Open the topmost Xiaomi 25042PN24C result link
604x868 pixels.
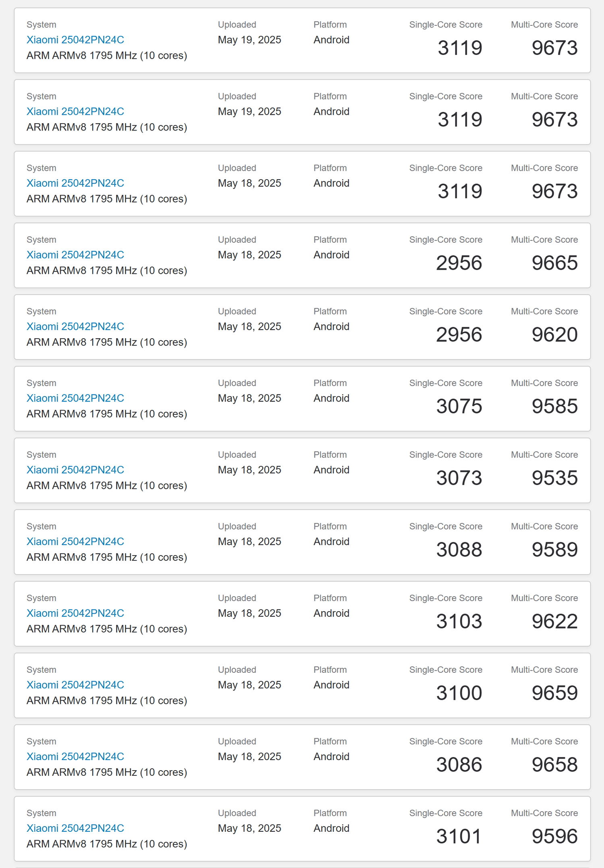[75, 40]
